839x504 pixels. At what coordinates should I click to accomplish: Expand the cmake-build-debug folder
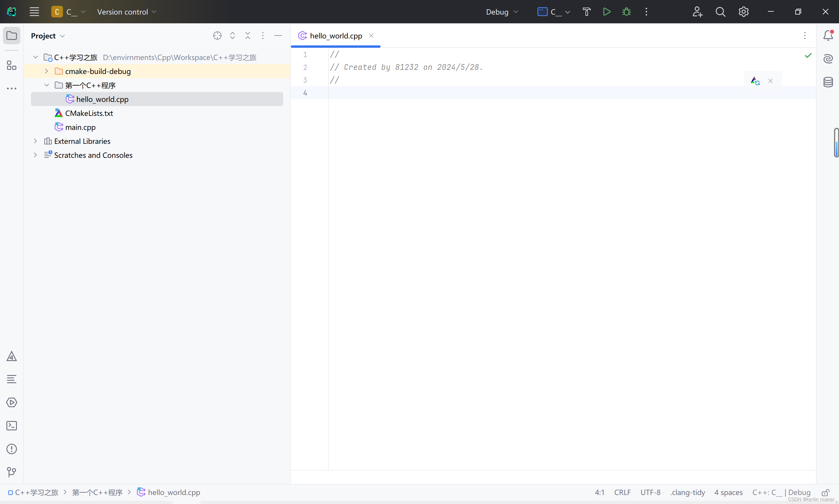[x=47, y=71]
